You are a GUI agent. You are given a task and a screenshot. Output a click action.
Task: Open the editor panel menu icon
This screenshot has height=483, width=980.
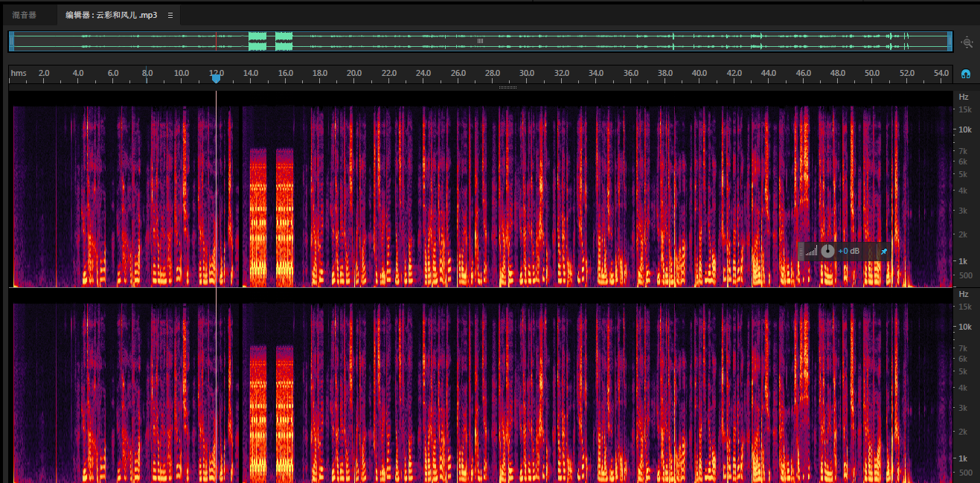coord(170,15)
